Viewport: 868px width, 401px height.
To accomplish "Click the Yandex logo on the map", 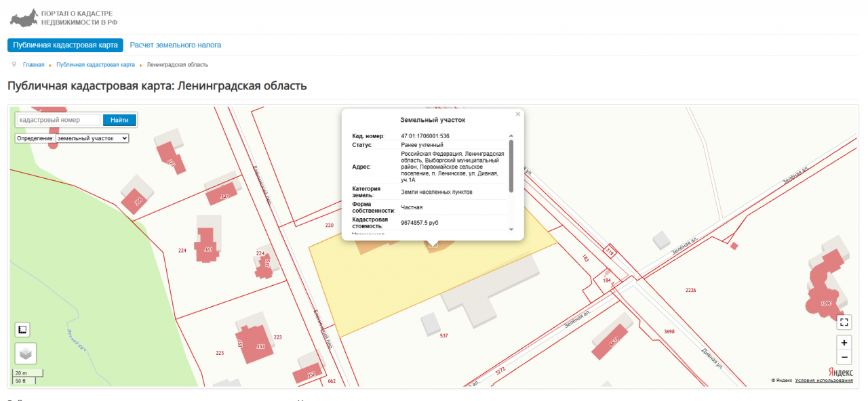I will [840, 372].
